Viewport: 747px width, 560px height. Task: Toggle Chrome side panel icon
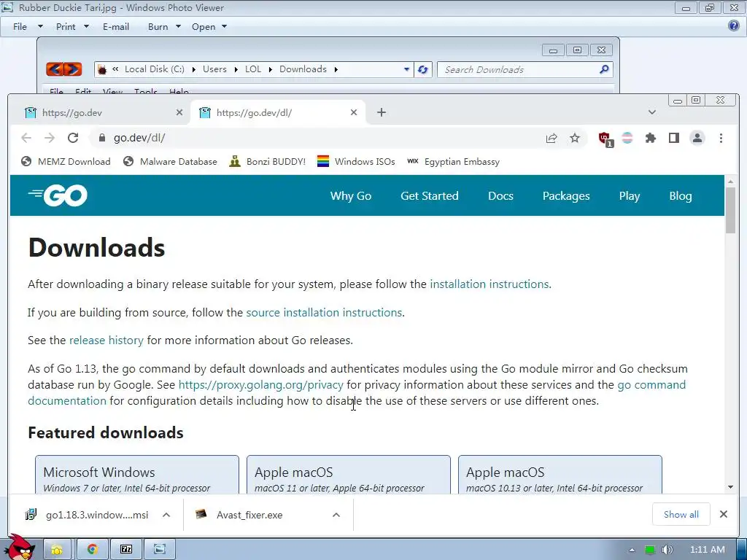pos(673,138)
